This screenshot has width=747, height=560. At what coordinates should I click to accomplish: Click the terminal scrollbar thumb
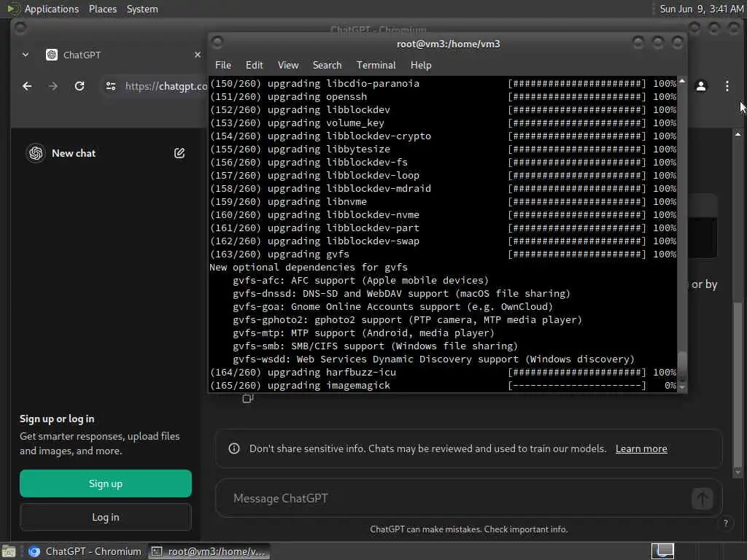pyautogui.click(x=682, y=366)
